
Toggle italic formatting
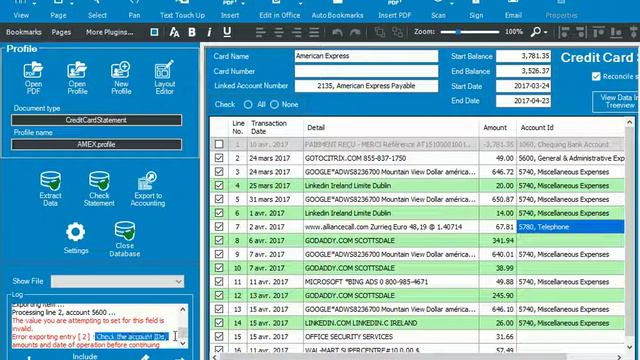209,32
